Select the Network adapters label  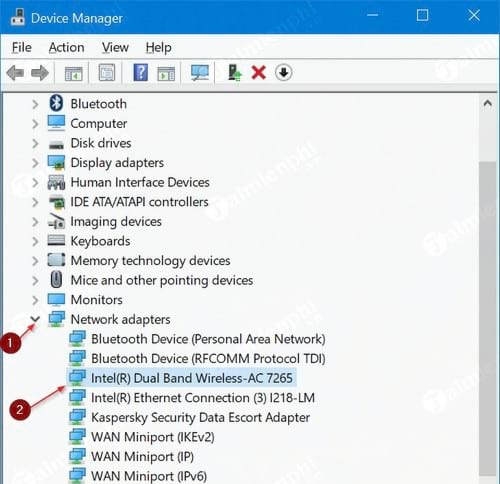click(121, 320)
